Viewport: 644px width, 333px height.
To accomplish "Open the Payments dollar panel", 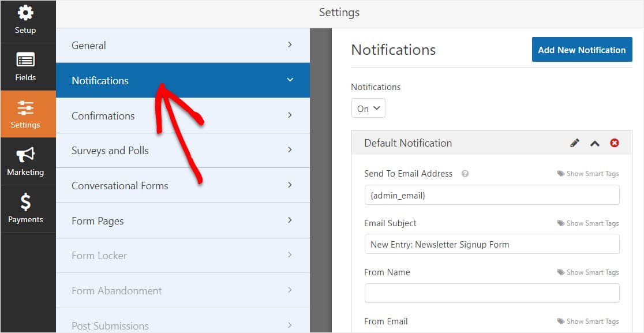I will 25,208.
